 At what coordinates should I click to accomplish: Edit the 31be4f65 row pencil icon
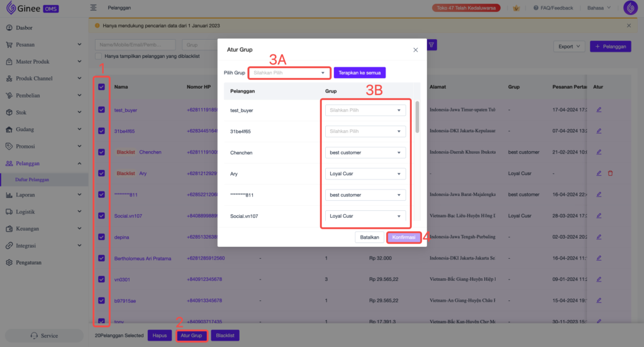[599, 131]
